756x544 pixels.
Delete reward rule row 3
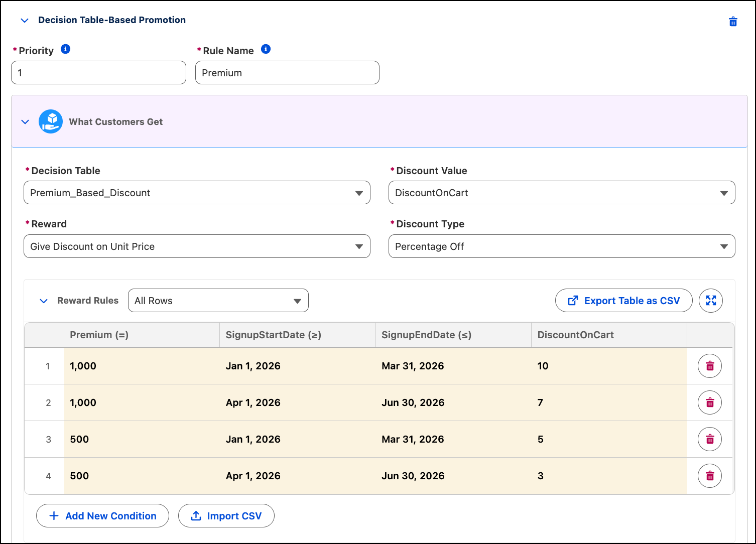coord(710,439)
